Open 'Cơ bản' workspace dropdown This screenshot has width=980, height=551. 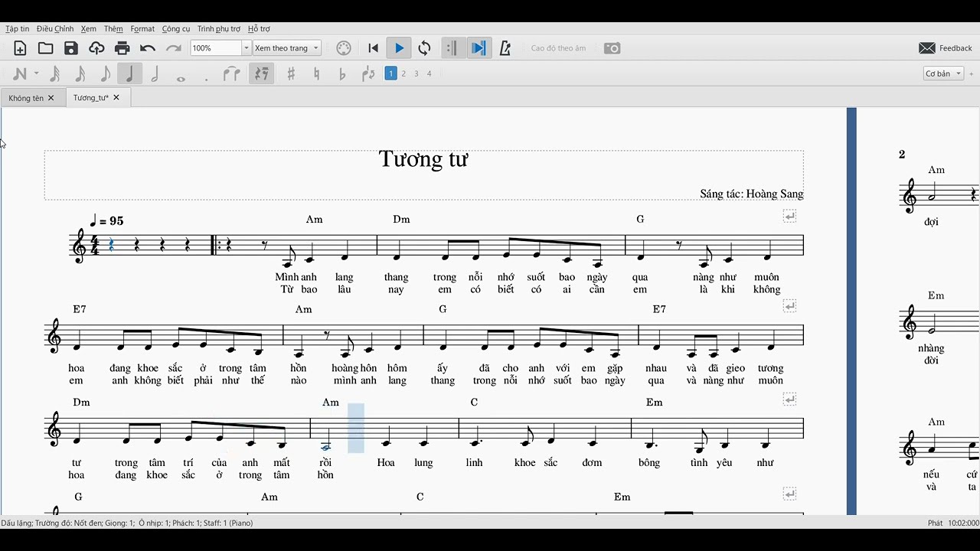click(943, 73)
